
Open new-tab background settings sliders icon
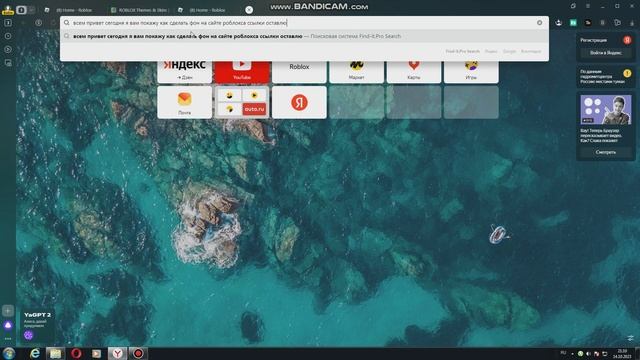pos(631,338)
